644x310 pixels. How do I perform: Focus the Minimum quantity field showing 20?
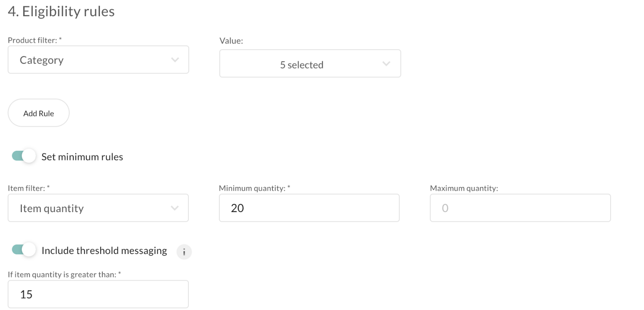pos(309,208)
